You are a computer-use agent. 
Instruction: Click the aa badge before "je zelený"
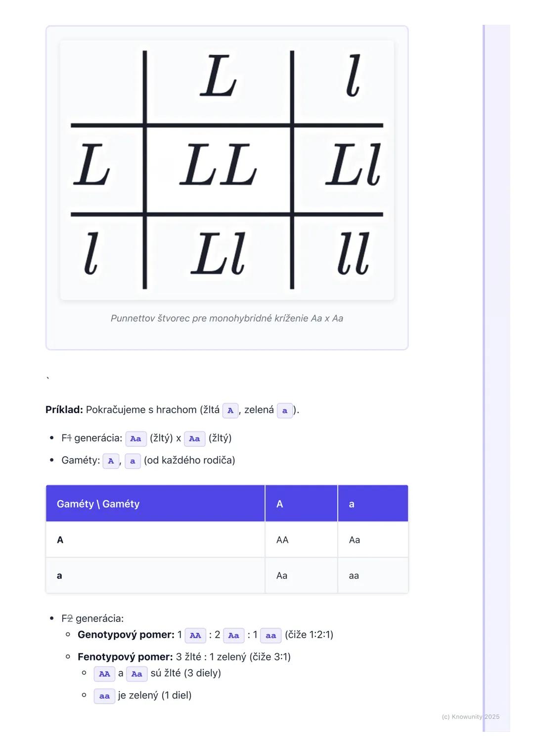(x=104, y=696)
